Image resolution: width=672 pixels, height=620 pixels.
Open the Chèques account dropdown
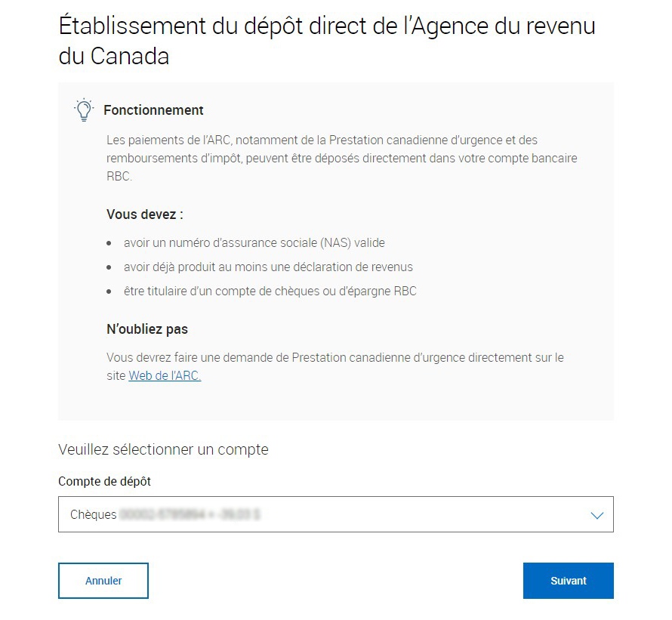click(x=335, y=514)
